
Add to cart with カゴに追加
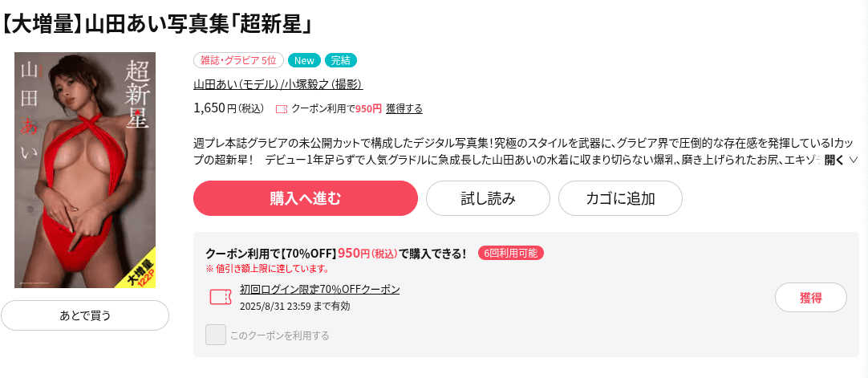621,198
